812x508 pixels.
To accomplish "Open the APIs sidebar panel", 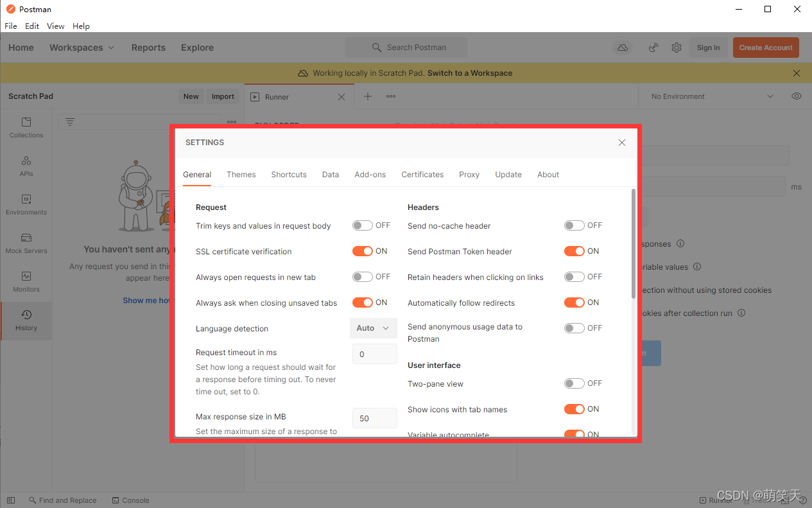I will point(26,166).
